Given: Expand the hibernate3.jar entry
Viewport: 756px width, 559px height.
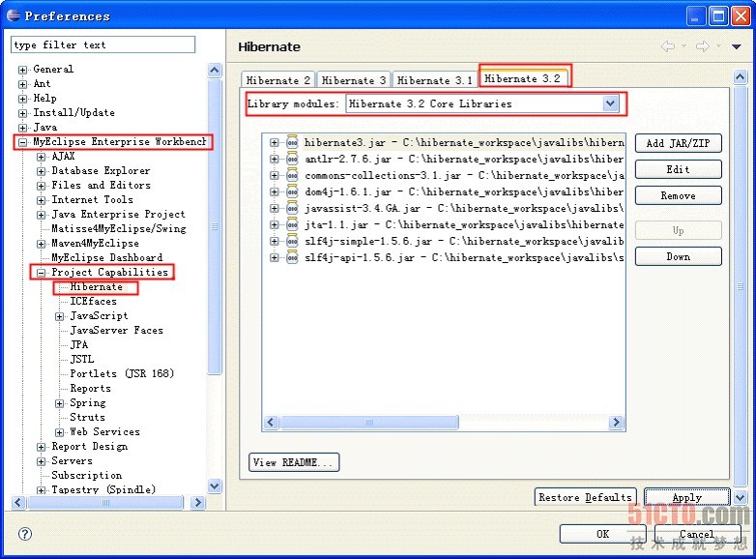Looking at the screenshot, I should pos(275,142).
